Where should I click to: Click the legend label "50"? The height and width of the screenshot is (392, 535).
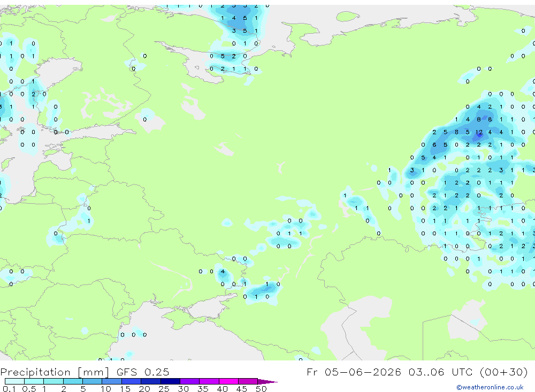click(x=261, y=389)
